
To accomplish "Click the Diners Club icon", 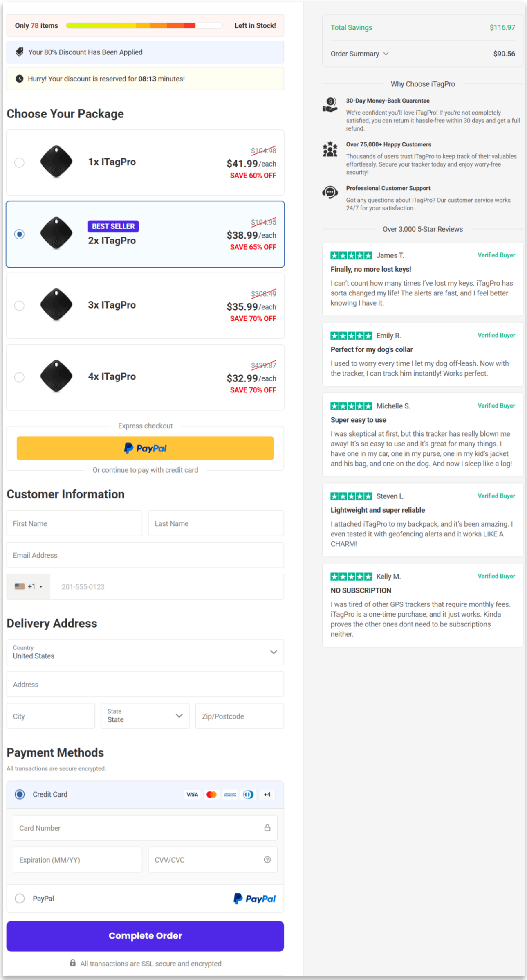I will tap(249, 794).
